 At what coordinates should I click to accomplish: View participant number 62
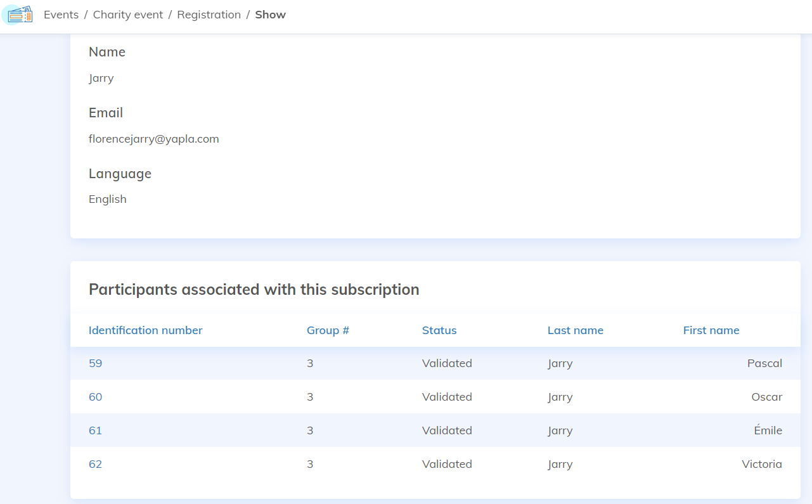(95, 464)
